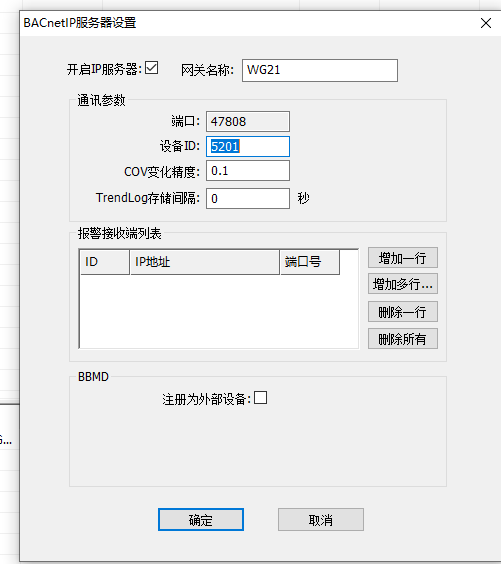501x564 pixels.
Task: Confirm settings with 确定 button
Action: 201,520
